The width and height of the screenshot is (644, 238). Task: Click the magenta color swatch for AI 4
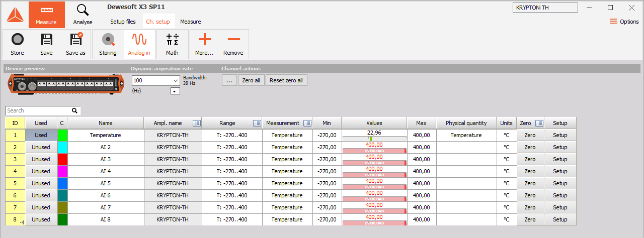62,171
